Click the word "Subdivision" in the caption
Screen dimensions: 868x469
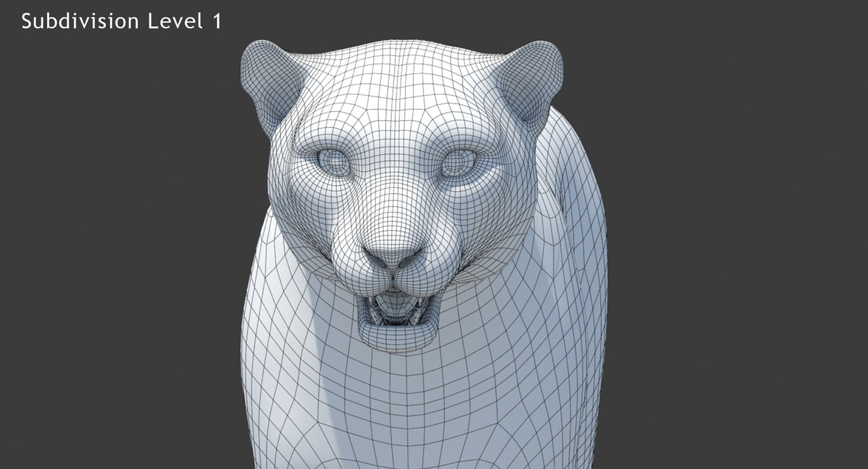point(80,22)
